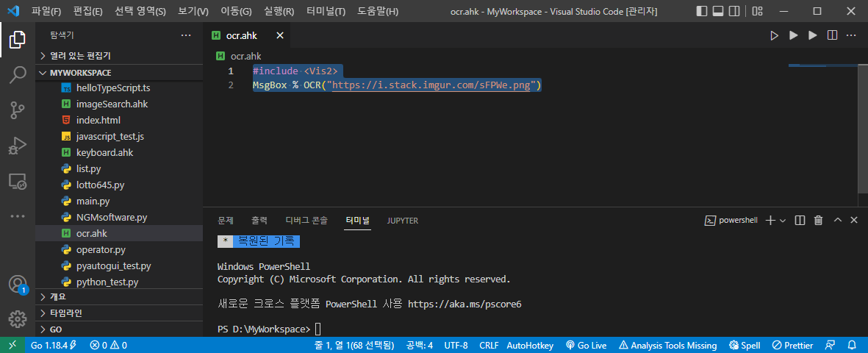Toggle primary sidebar layout button
868x353 pixels.
pos(701,11)
